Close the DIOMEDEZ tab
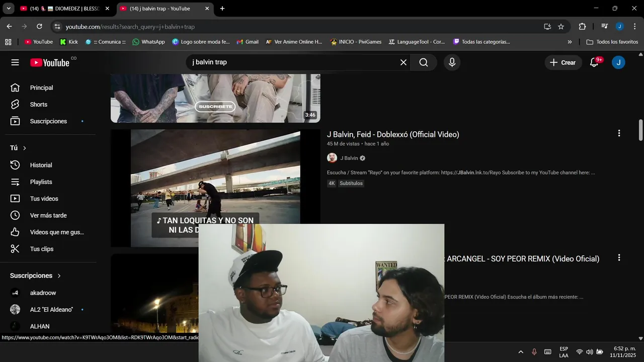Screen dimensions: 644x362 click(x=107, y=9)
